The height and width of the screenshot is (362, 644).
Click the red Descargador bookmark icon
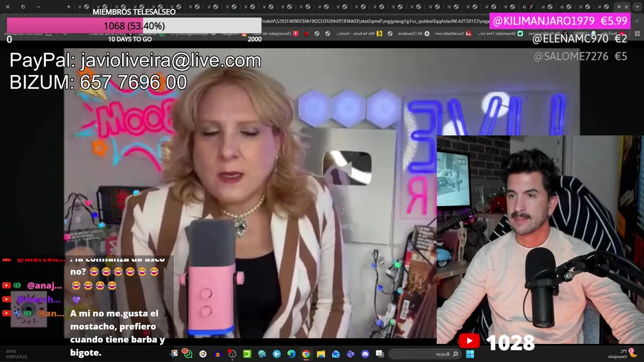tap(296, 33)
